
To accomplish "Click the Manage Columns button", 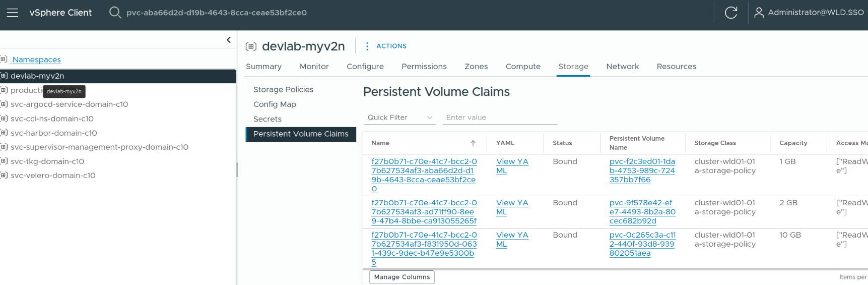I will click(x=402, y=277).
